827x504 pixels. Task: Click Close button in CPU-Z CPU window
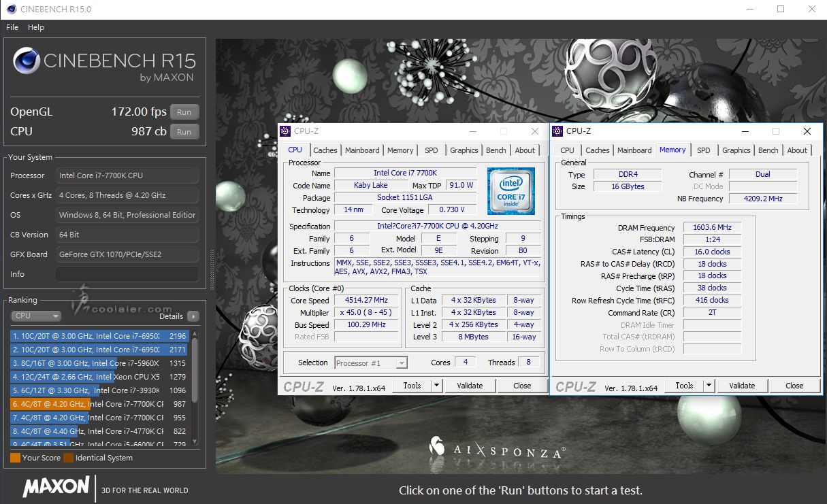[522, 386]
